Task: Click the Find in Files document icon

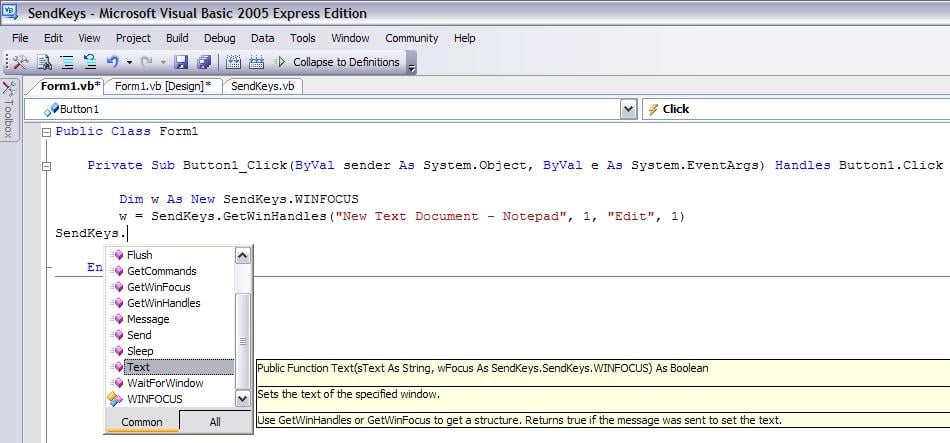Action: point(44,62)
